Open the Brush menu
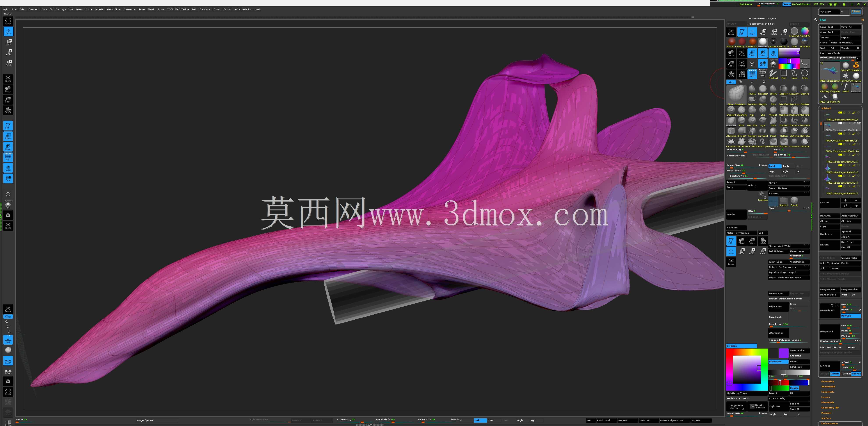Screen dimensions: 868x426 tap(14, 9)
